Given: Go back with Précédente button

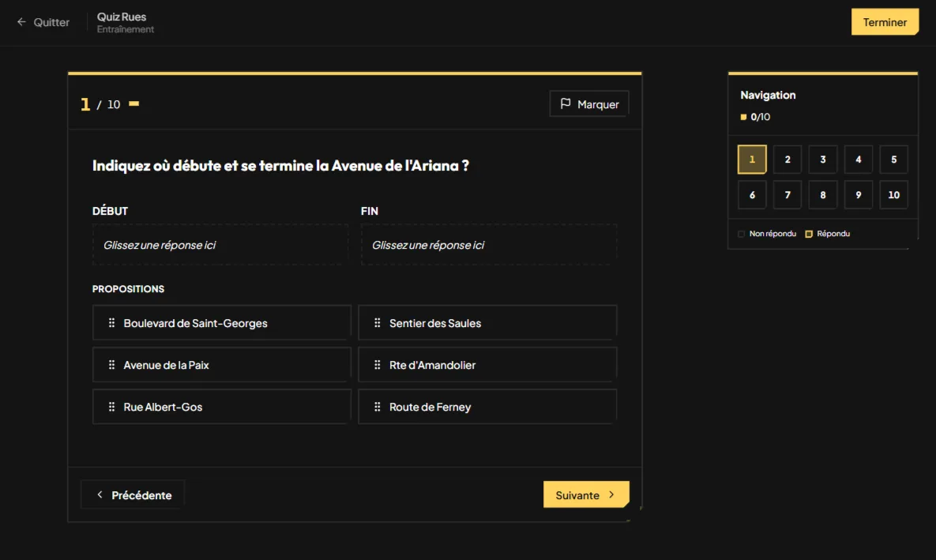Looking at the screenshot, I should tap(133, 495).
